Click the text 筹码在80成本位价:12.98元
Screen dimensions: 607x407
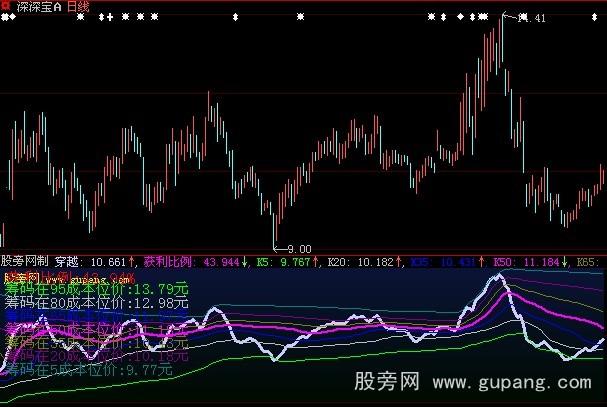point(96,303)
